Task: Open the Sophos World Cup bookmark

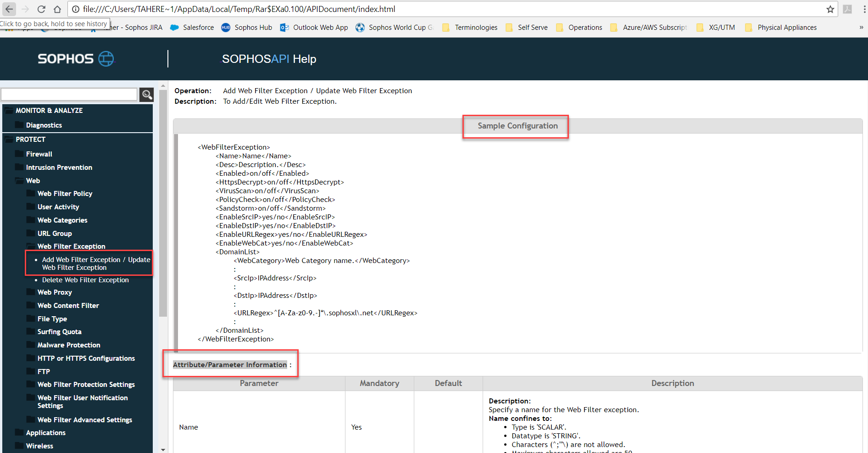Action: 395,28
